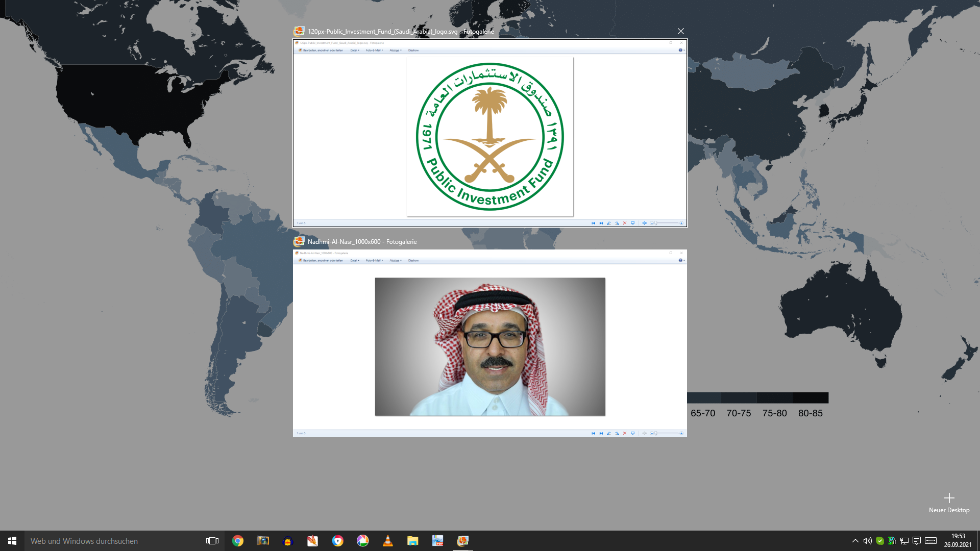This screenshot has height=551, width=980.
Task: Click Bearbeiten, anordnen oder teilen in Nadhmi-Al-Nasr window
Action: click(x=321, y=261)
